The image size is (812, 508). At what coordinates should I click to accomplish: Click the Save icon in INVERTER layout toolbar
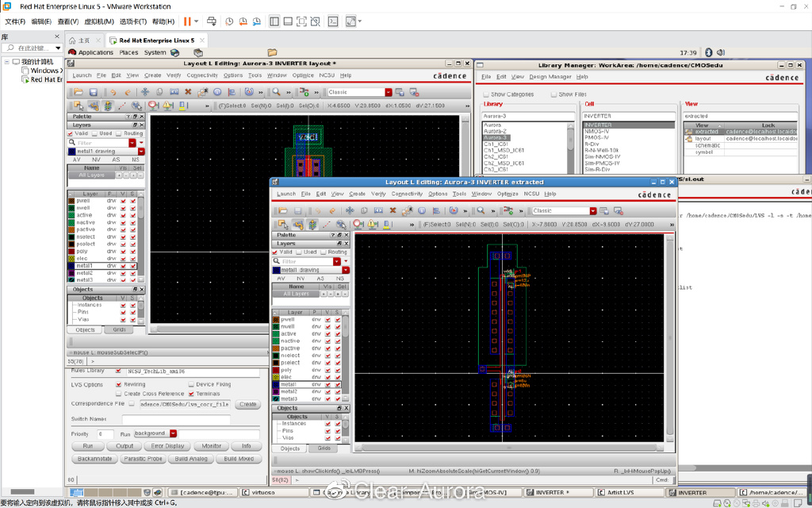pos(93,92)
